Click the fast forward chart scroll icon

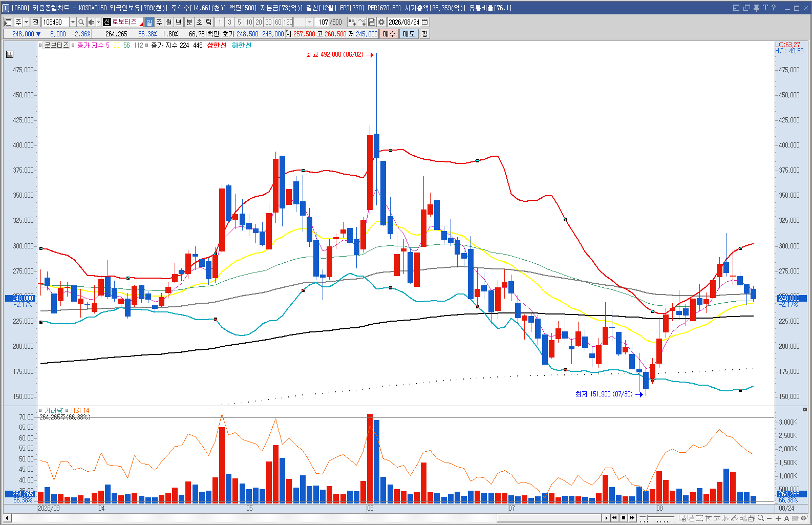[632, 518]
